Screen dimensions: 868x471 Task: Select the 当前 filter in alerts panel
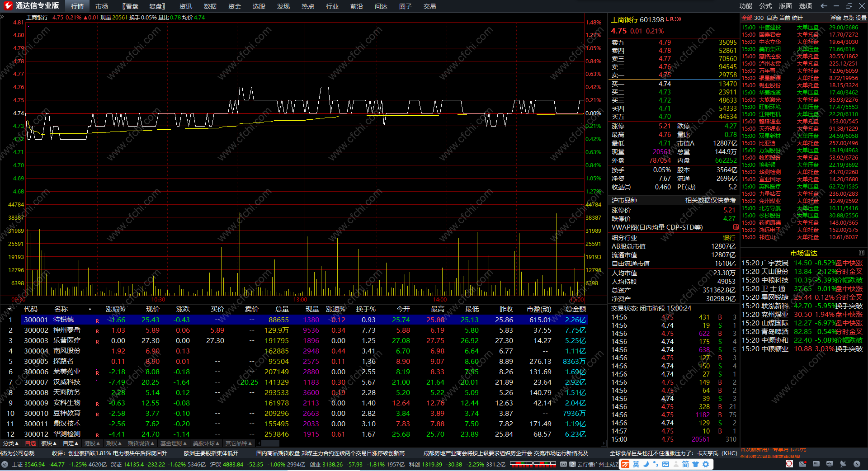785,18
